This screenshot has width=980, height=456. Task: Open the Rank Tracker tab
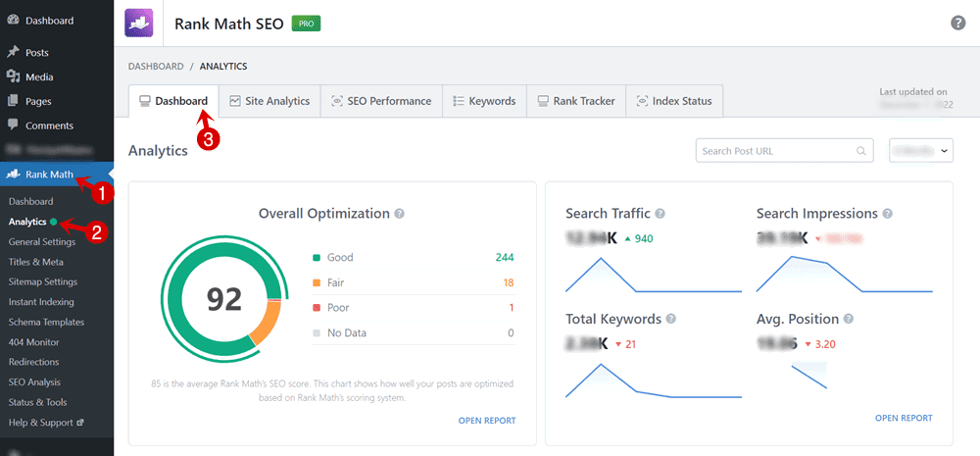point(576,101)
